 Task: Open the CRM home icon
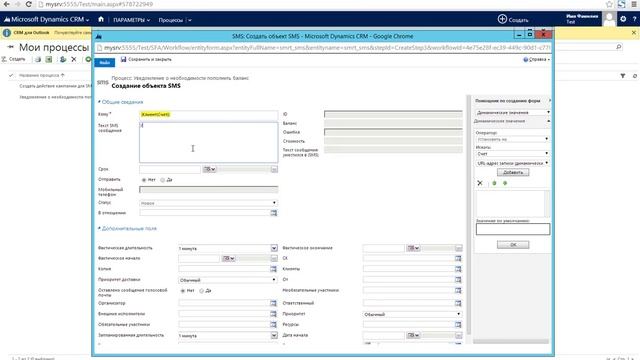(x=101, y=19)
